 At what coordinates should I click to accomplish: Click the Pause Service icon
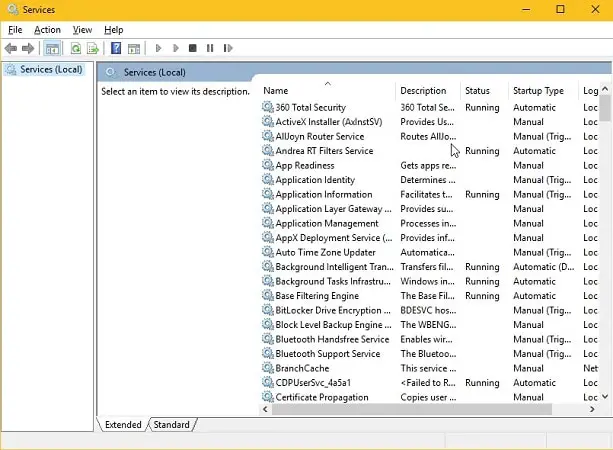(x=210, y=48)
